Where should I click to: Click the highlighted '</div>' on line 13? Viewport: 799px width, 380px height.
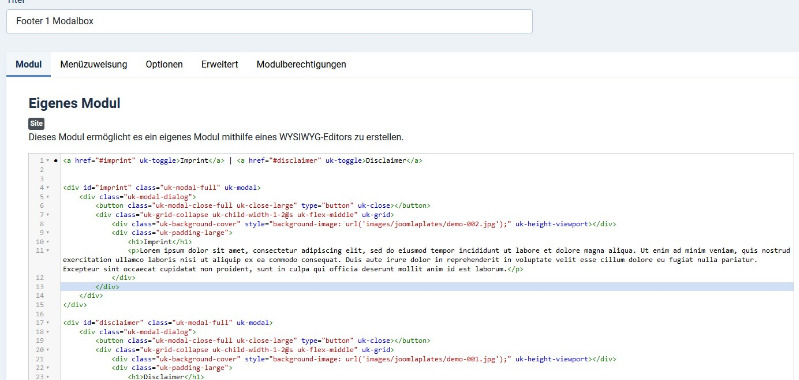[x=107, y=287]
